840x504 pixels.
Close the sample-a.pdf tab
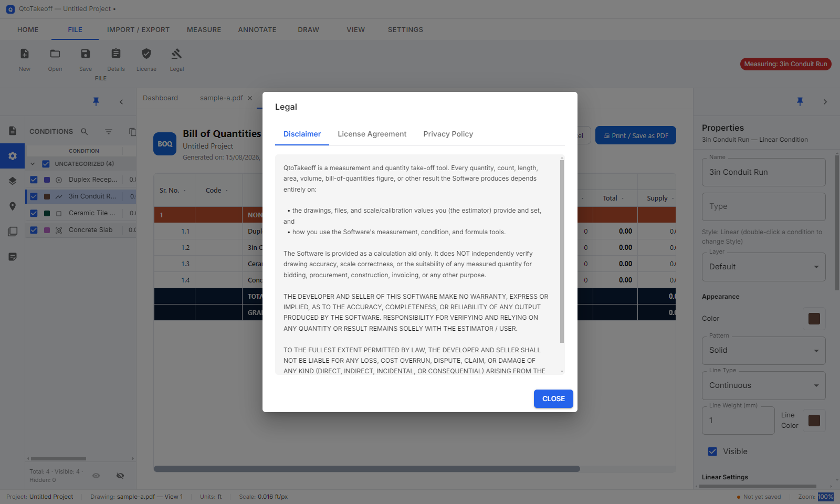(250, 98)
